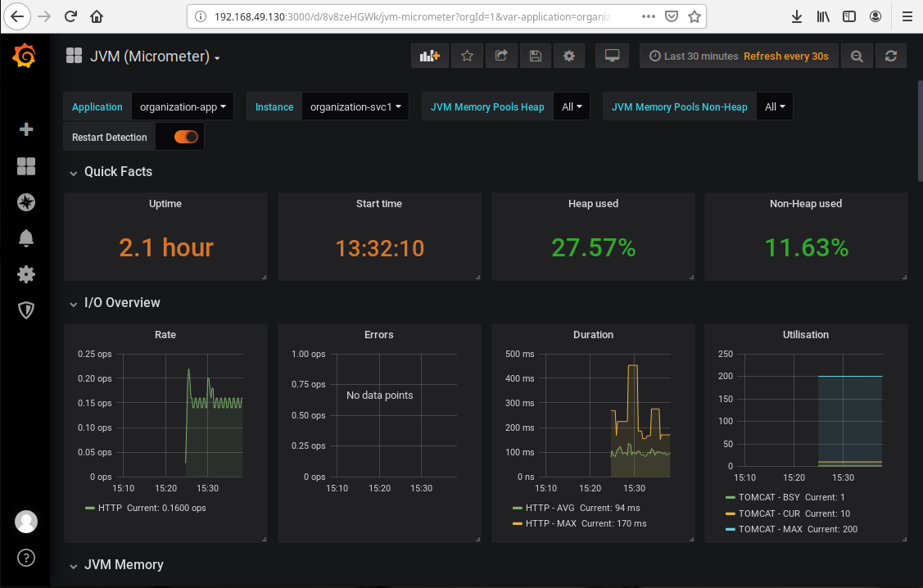Open the Errors panel title menu
Screen dimensions: 923x588
click(378, 334)
